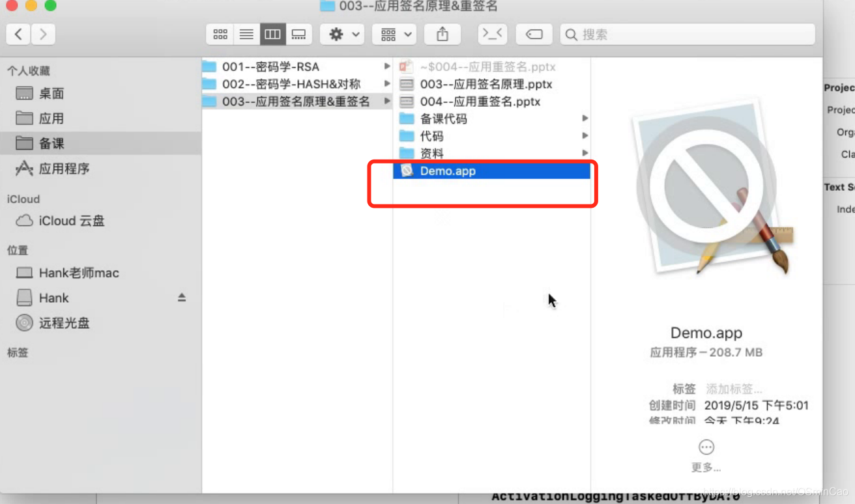The width and height of the screenshot is (855, 504).
Task: Click the 备课代码 folder icon
Action: [x=407, y=119]
